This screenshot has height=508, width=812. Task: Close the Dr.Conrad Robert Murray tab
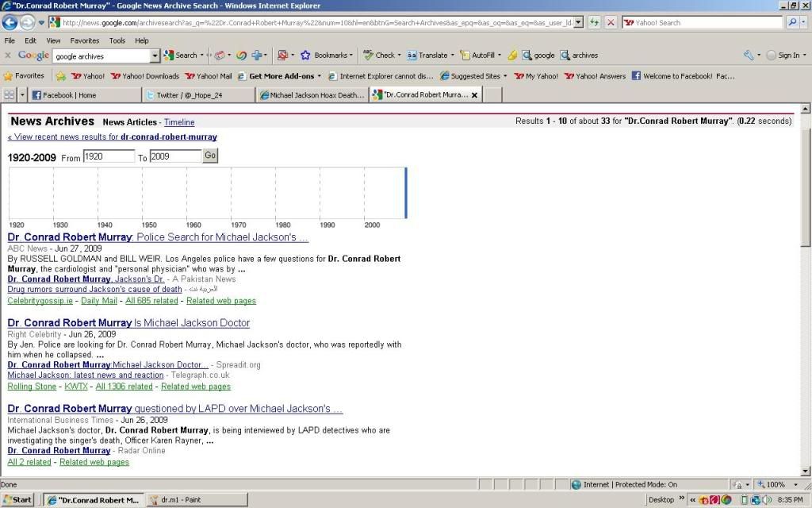[x=474, y=95]
